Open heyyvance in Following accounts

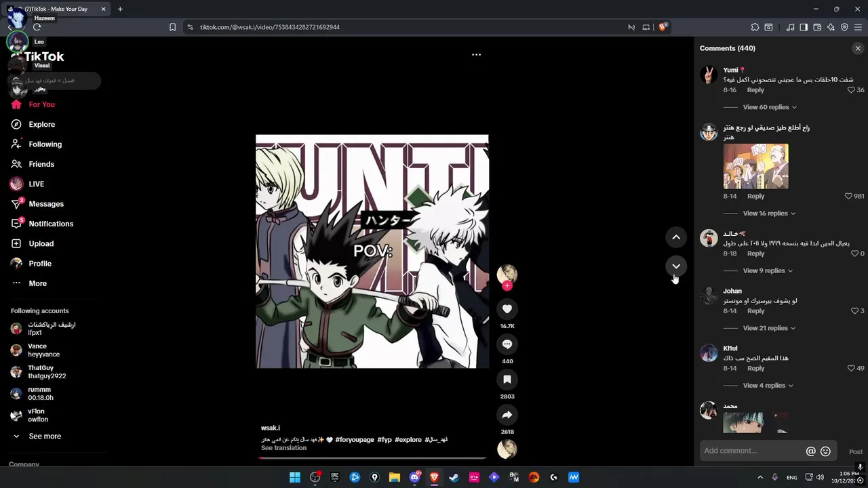point(43,350)
